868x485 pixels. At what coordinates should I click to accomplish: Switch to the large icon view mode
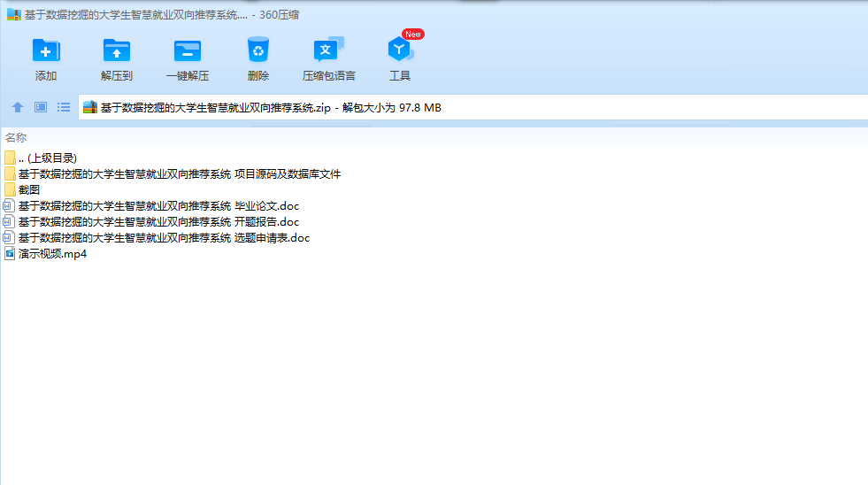(x=41, y=107)
